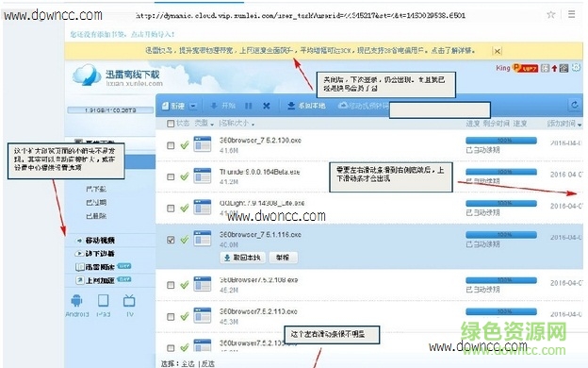Click the red VIP7 badge
Image resolution: width=588 pixels, height=368 pixels.
[x=526, y=68]
